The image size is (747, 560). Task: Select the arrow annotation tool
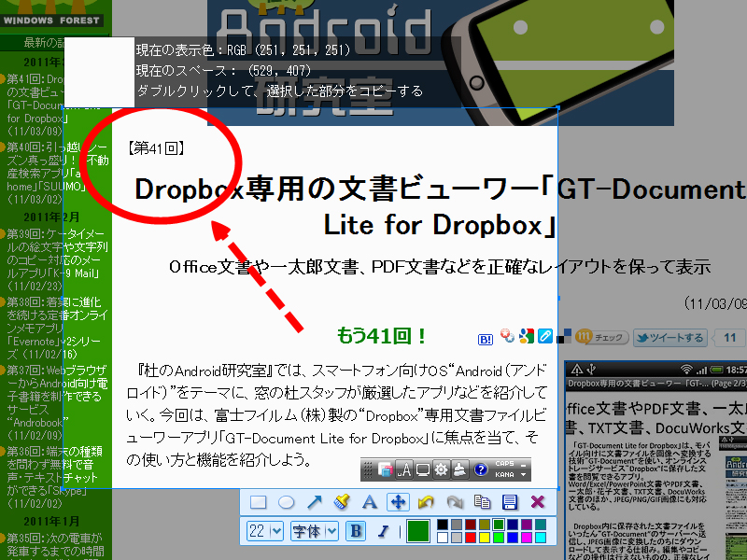point(315,501)
